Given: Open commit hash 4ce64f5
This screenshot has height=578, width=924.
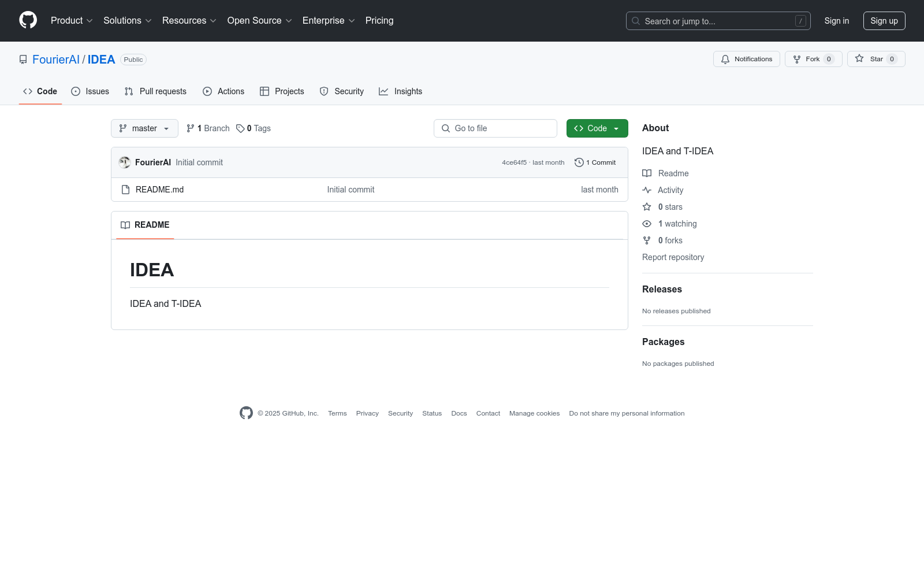Looking at the screenshot, I should tap(514, 162).
